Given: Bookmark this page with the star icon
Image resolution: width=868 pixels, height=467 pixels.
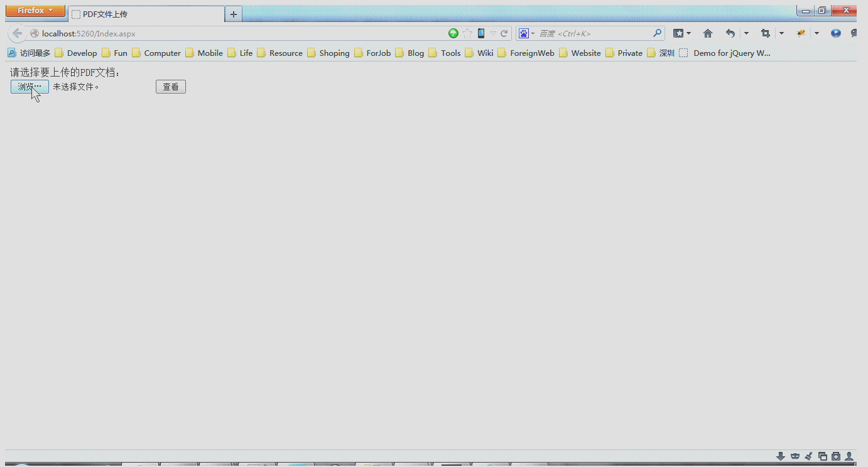Looking at the screenshot, I should [467, 33].
